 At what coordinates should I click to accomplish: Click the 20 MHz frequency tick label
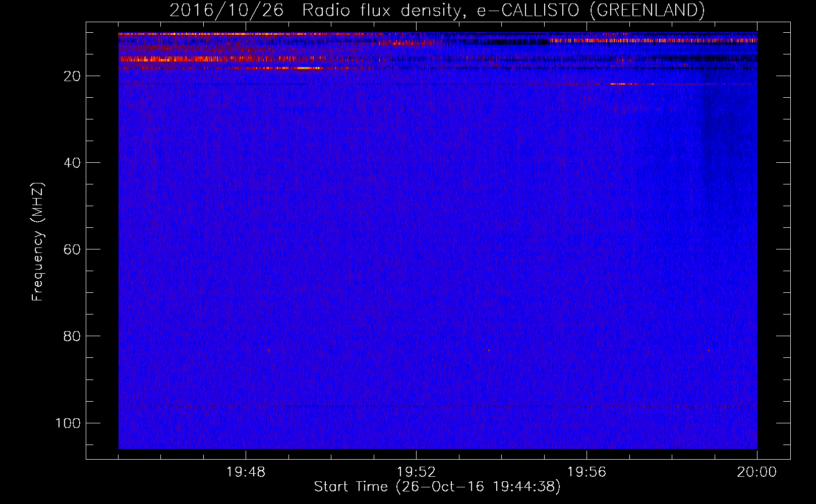(x=72, y=76)
